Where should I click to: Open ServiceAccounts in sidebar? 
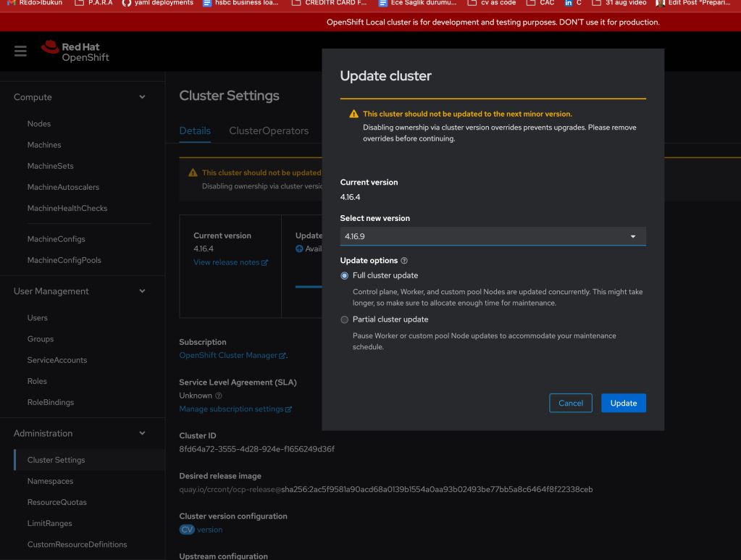[57, 360]
